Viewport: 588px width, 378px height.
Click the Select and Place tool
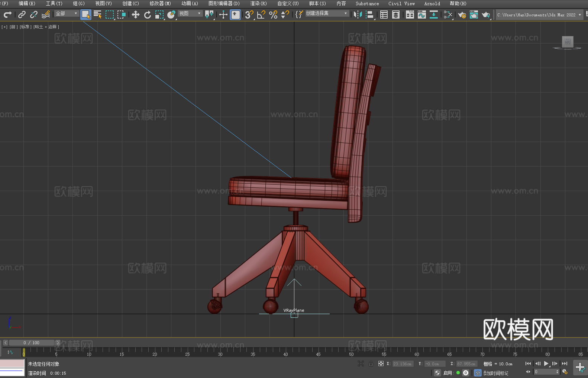click(171, 14)
